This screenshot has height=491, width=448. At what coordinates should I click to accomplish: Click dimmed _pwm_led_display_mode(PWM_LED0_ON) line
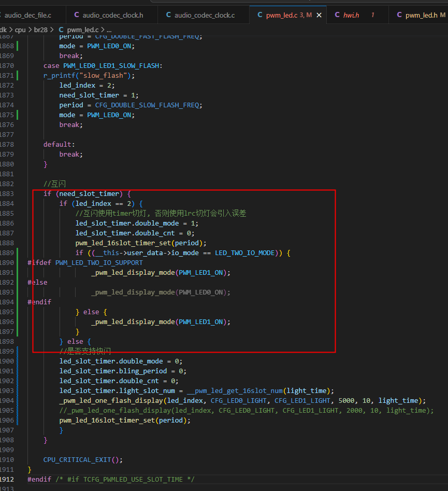[161, 292]
